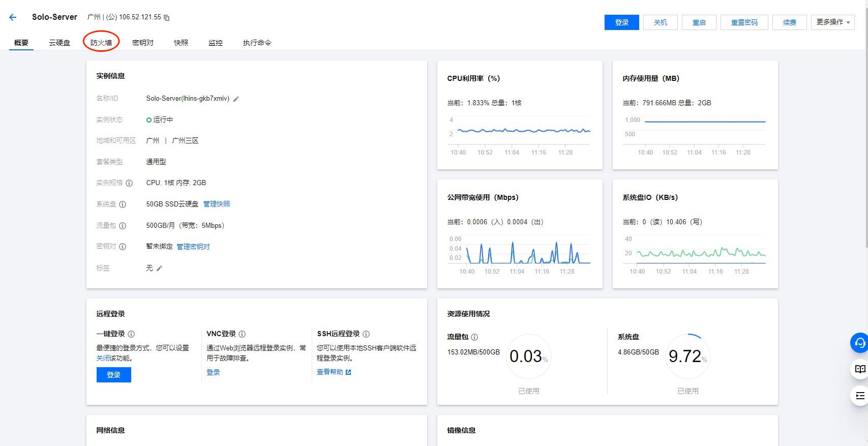Show info for 流量包 in resource usage

[x=474, y=337]
